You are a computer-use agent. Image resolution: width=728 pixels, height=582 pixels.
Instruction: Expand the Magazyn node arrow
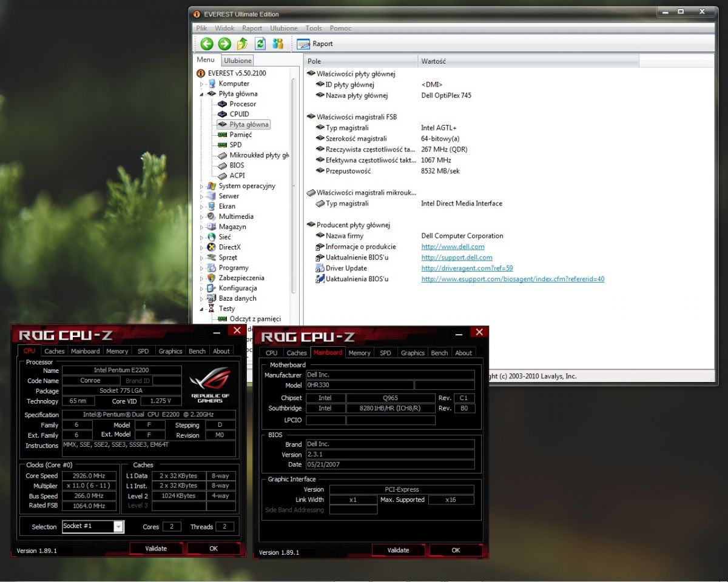click(x=202, y=227)
